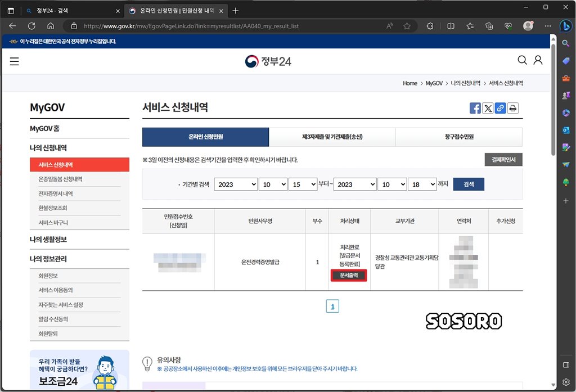Open the user profile icon
Screen dimensions: 576x392
538,60
